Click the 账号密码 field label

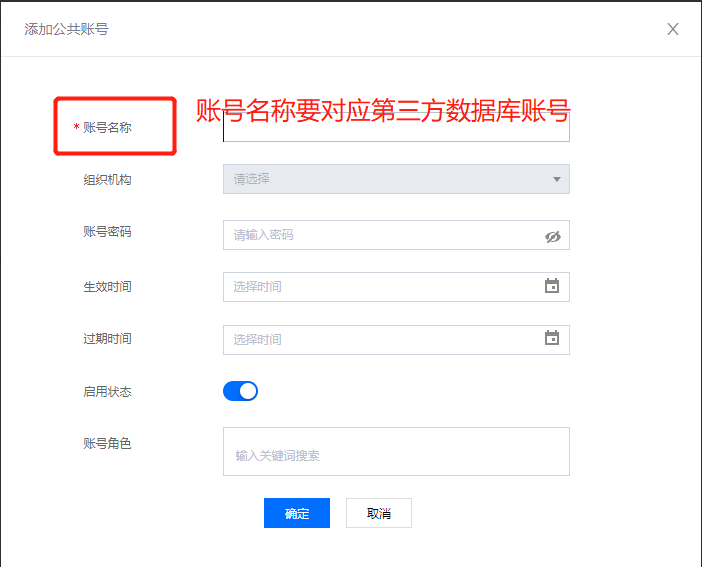(107, 232)
